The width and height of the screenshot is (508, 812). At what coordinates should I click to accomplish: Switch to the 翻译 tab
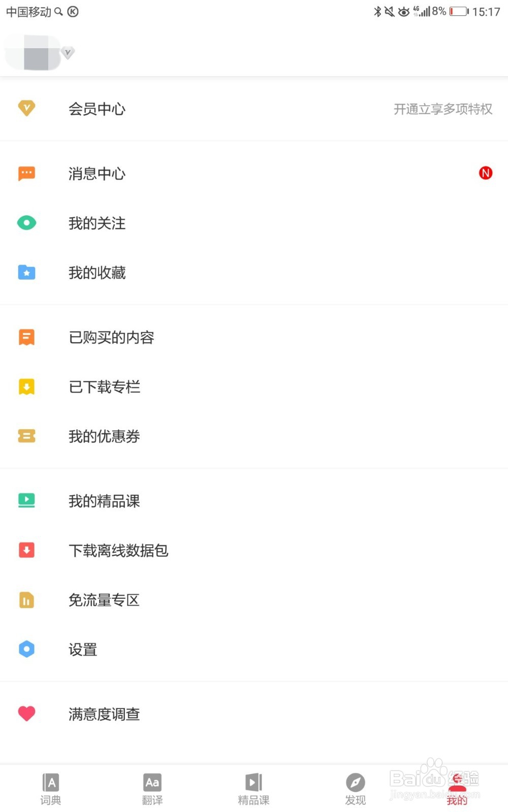click(x=152, y=789)
